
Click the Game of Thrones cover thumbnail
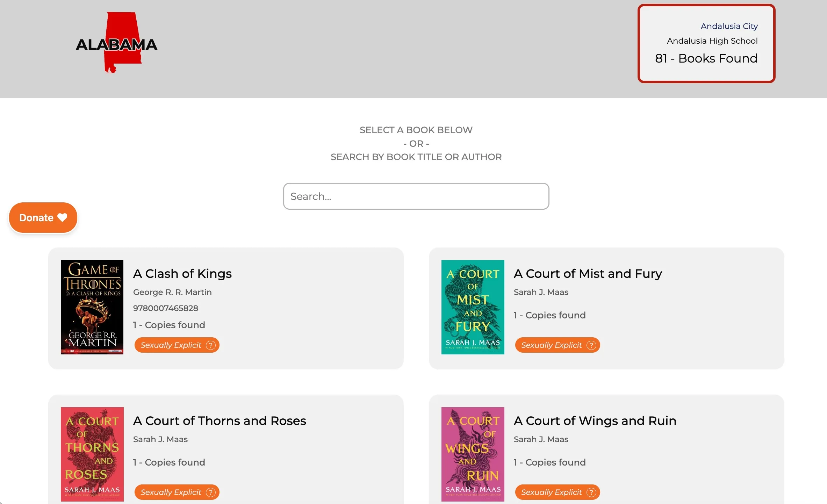point(92,307)
